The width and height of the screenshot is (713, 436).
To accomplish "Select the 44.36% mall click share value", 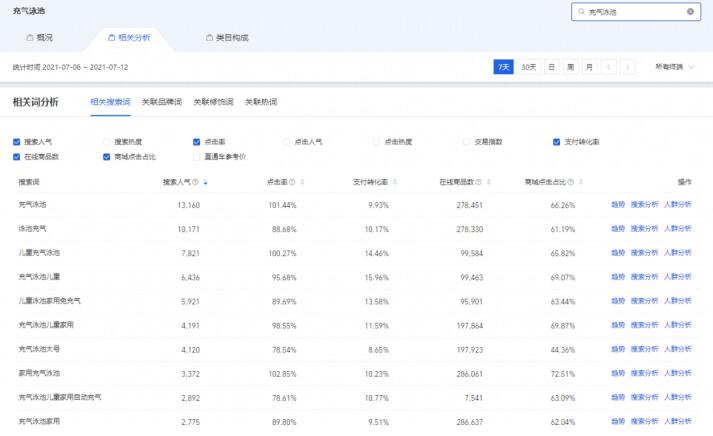I will pyautogui.click(x=563, y=350).
